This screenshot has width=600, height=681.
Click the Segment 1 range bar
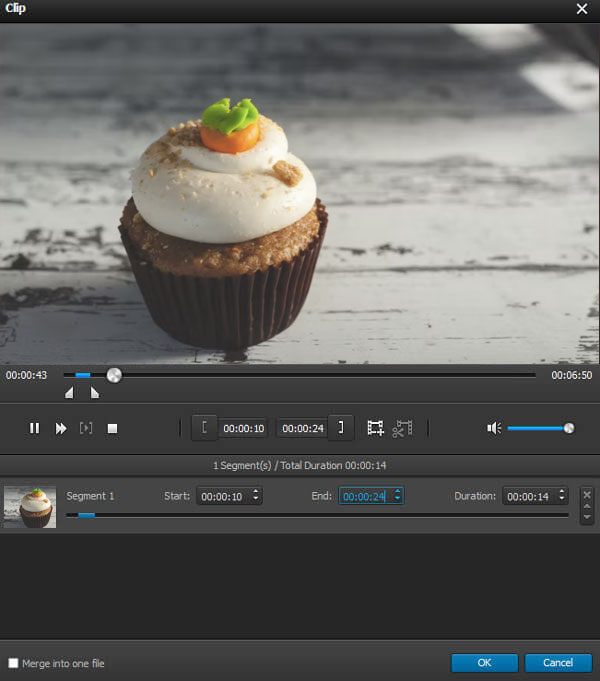[317, 515]
